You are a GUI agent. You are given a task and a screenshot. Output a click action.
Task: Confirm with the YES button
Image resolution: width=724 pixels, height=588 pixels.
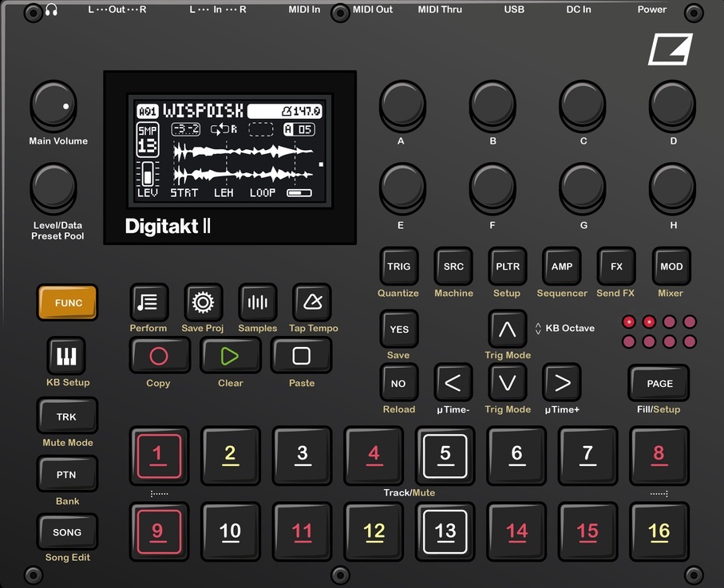pyautogui.click(x=398, y=329)
